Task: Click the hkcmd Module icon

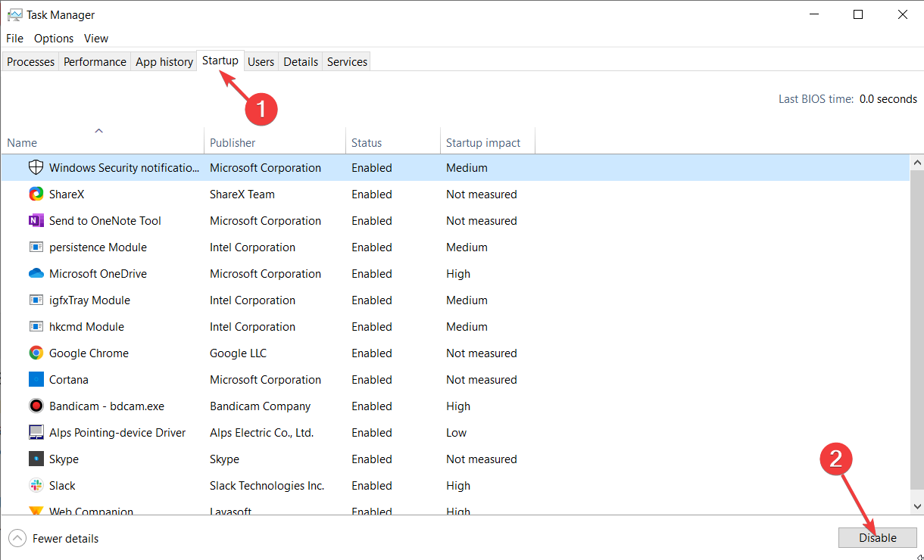Action: (x=36, y=326)
